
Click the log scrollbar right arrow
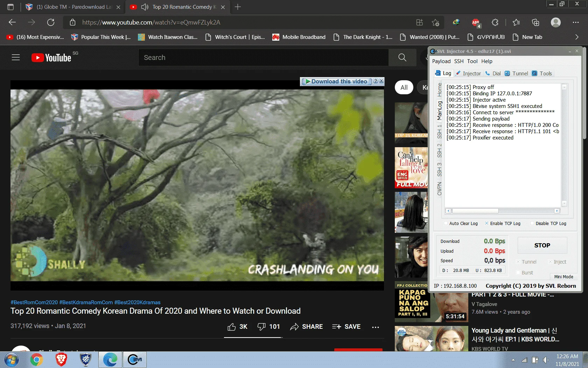(x=557, y=211)
